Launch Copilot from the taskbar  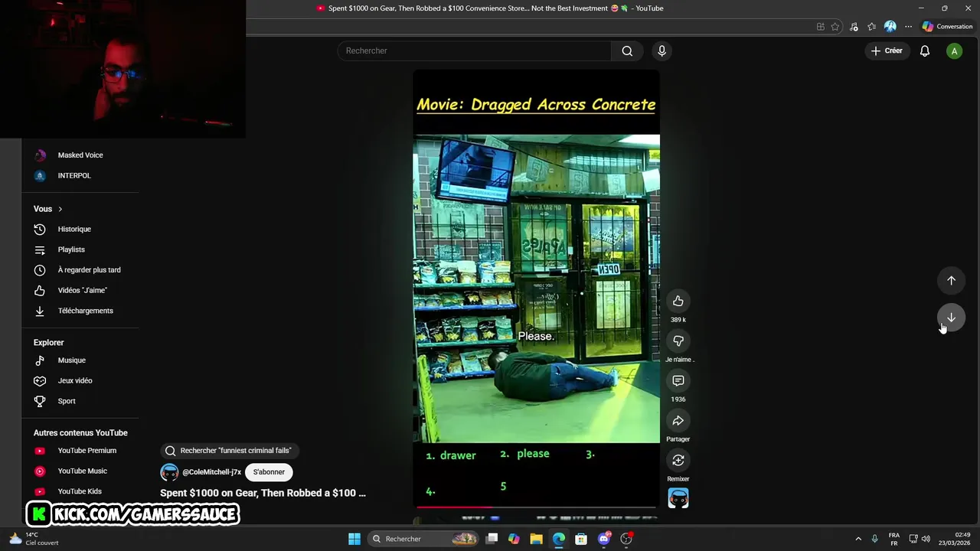pos(514,539)
